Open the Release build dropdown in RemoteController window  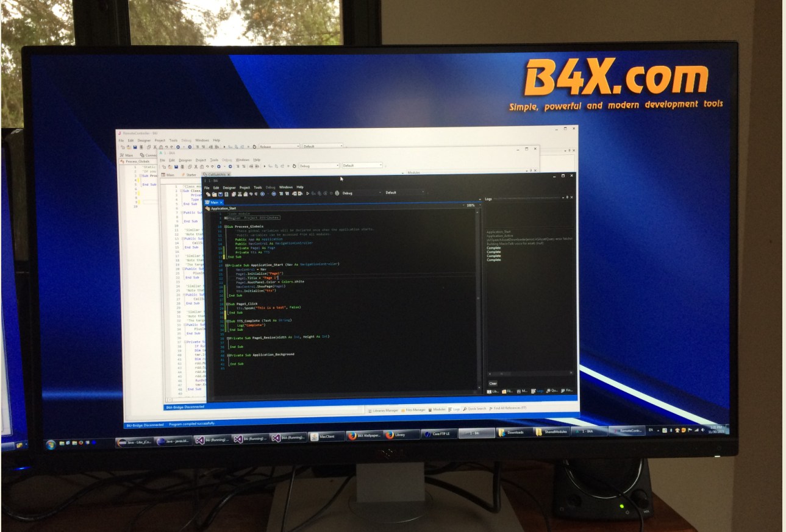[x=279, y=146]
